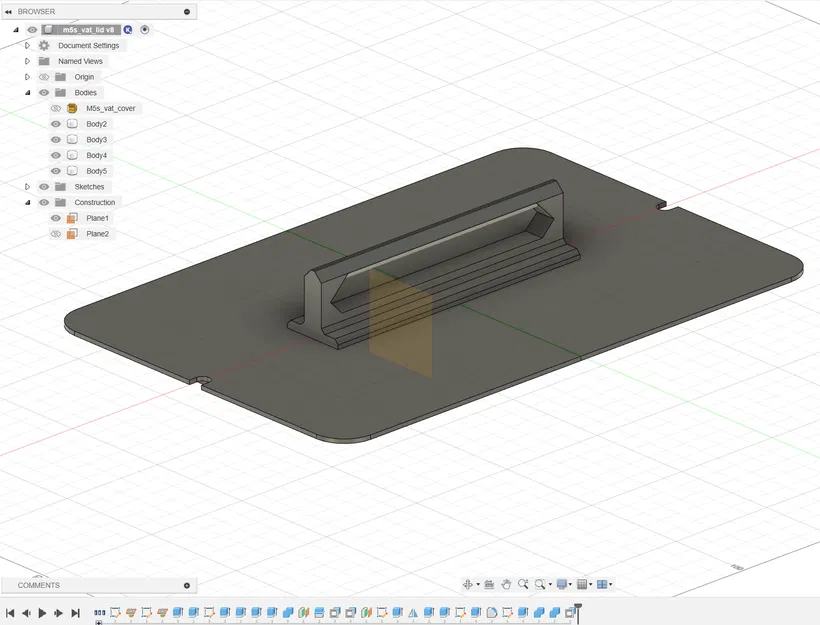
Task: Show the Plane1 construction plane
Action: click(57, 218)
